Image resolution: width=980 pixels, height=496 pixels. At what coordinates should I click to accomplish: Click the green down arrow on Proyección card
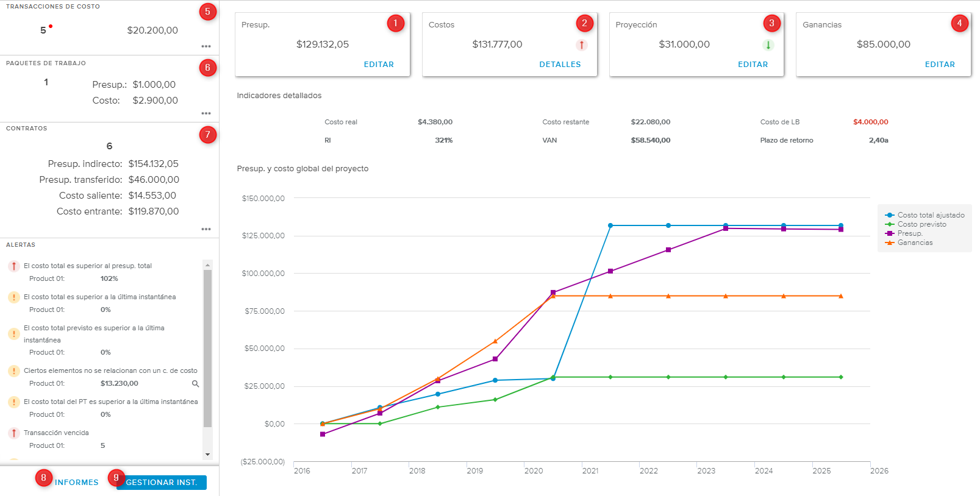click(x=768, y=45)
